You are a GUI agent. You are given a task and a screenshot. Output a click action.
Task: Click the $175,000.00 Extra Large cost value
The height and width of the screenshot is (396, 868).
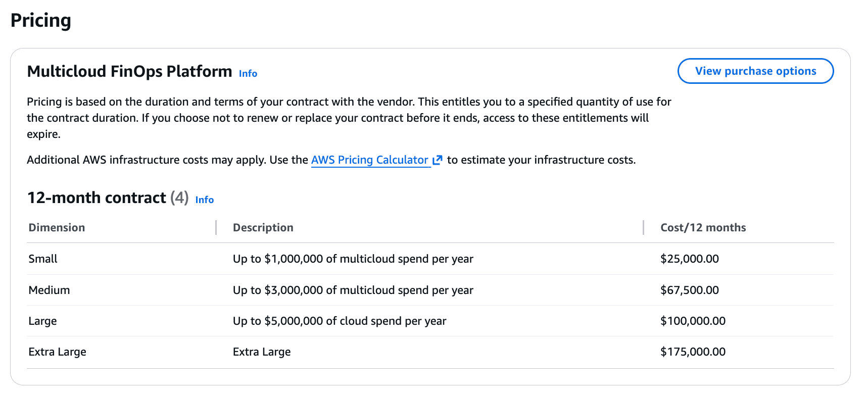click(693, 352)
